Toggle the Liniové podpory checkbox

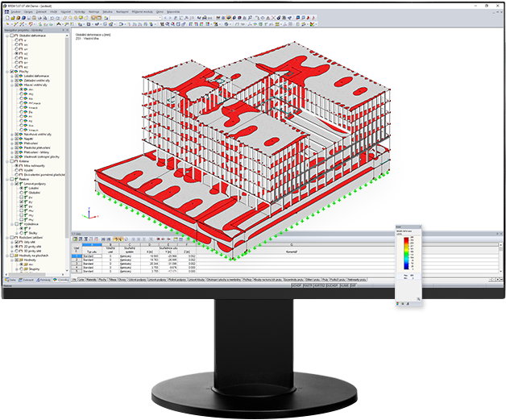click(x=16, y=184)
